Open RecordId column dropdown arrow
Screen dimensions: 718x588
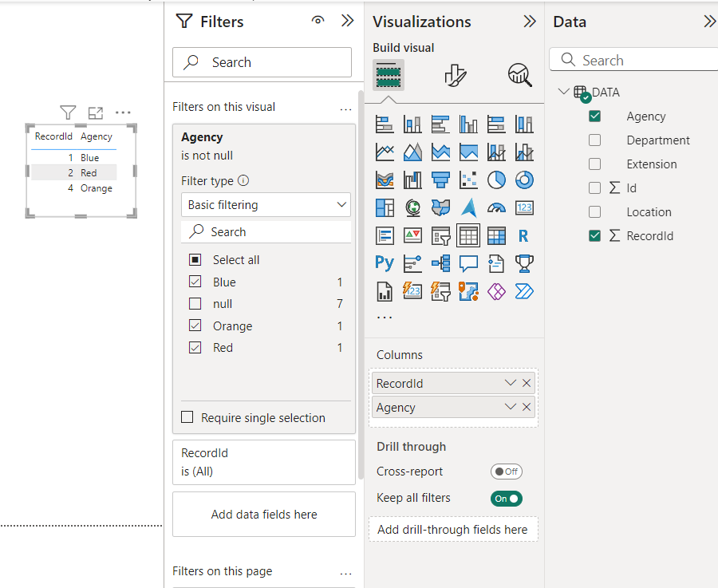510,383
